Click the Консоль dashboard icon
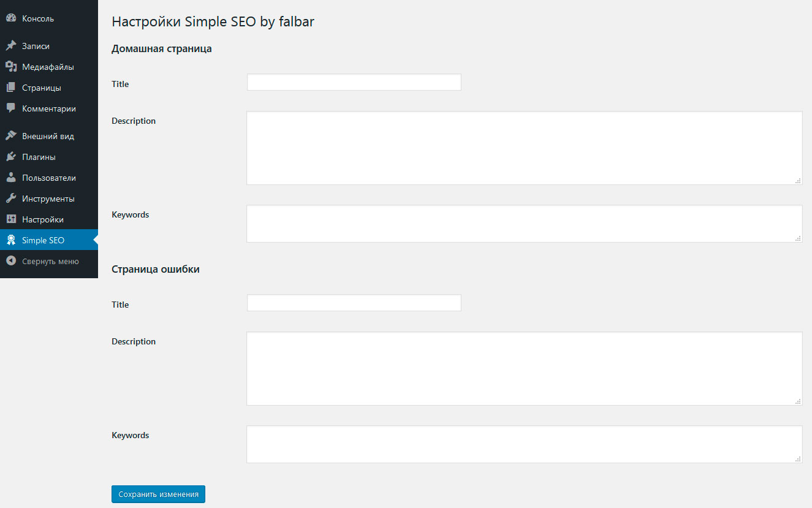812x508 pixels. pos(11,18)
